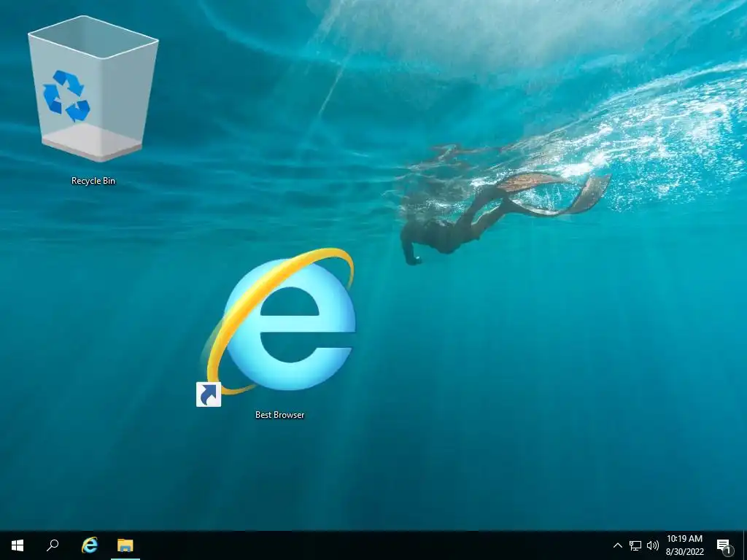
Task: Click the Best Browser label text
Action: (x=279, y=415)
